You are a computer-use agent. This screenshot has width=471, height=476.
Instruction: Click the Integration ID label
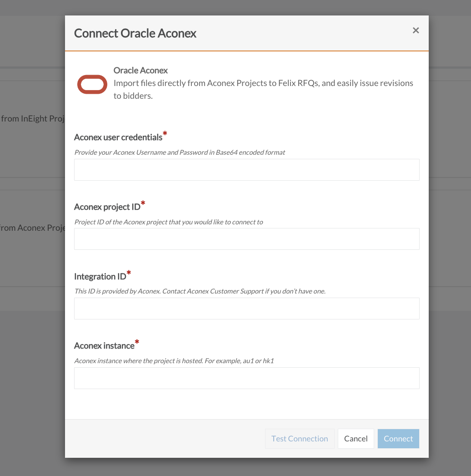[100, 276]
